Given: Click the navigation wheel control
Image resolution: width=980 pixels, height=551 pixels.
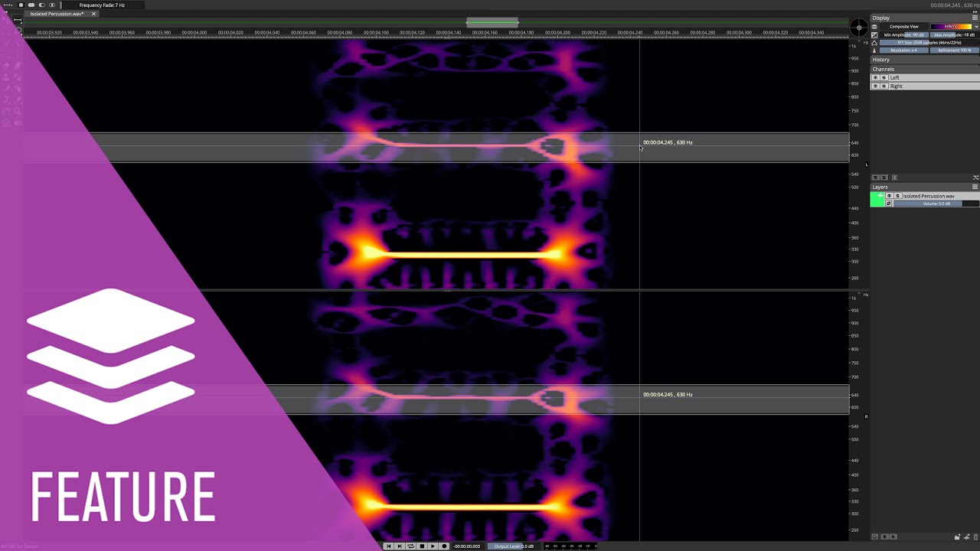Looking at the screenshot, I should pos(859,28).
